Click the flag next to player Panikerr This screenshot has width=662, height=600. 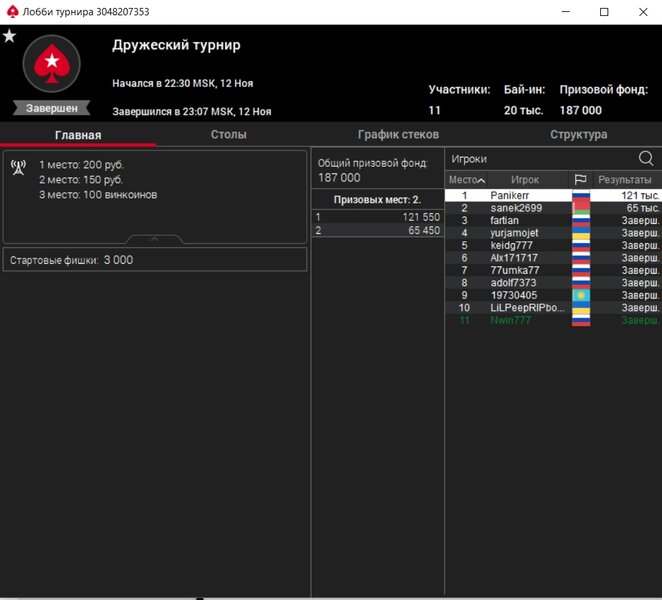tap(580, 195)
